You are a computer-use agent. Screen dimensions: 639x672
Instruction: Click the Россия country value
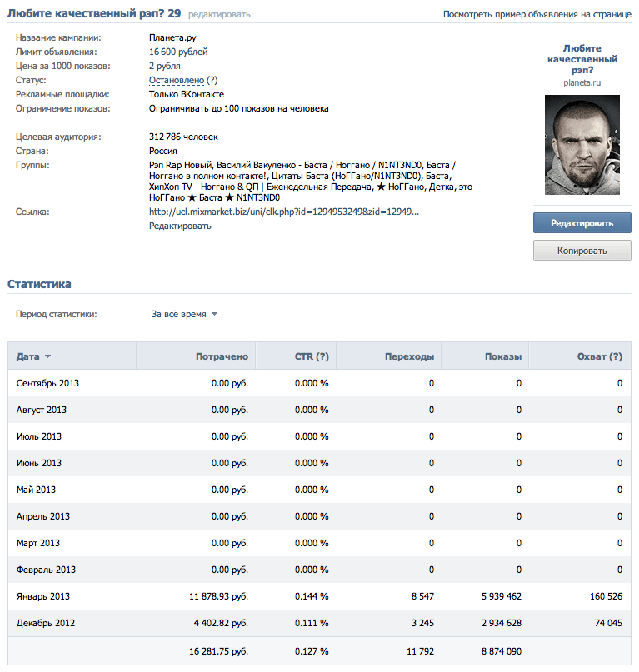click(163, 151)
